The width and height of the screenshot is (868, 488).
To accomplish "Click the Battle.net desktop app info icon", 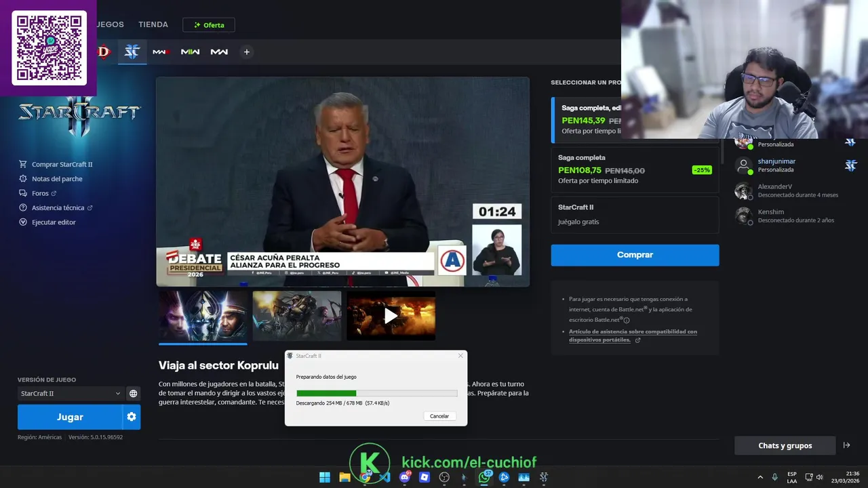I will click(x=627, y=320).
